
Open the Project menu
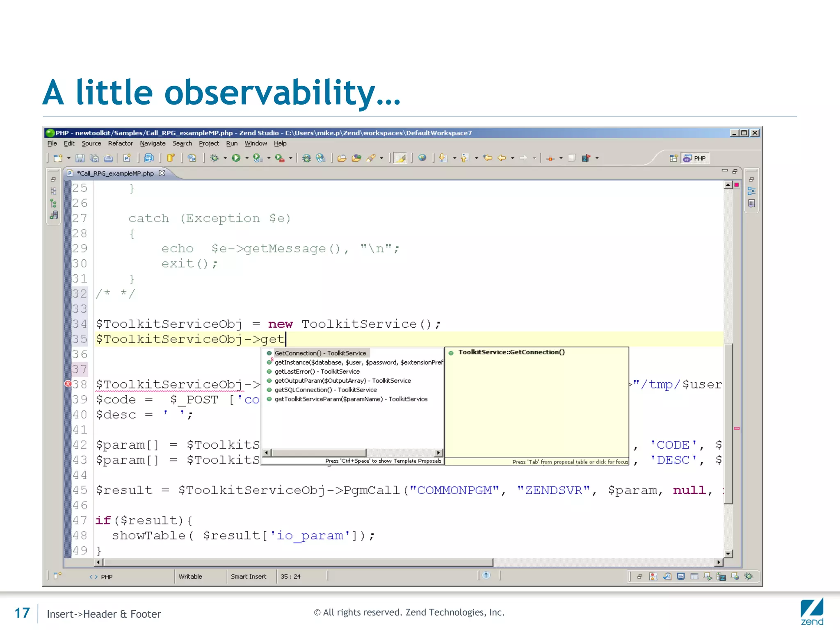(209, 144)
